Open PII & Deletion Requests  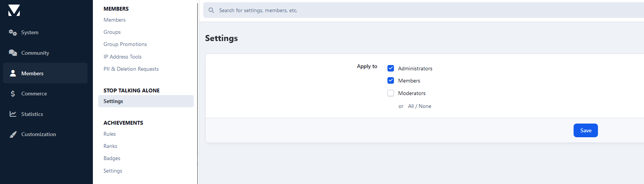click(131, 69)
